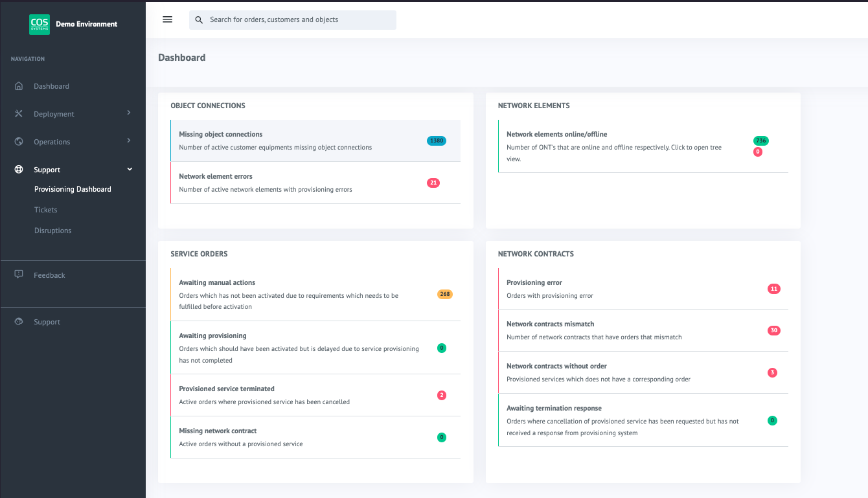Select Tickets from the Support menu
Image resolution: width=868 pixels, height=498 pixels.
45,209
